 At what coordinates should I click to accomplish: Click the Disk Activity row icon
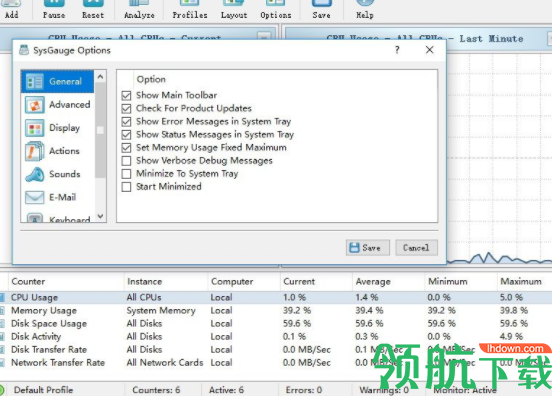point(2,337)
